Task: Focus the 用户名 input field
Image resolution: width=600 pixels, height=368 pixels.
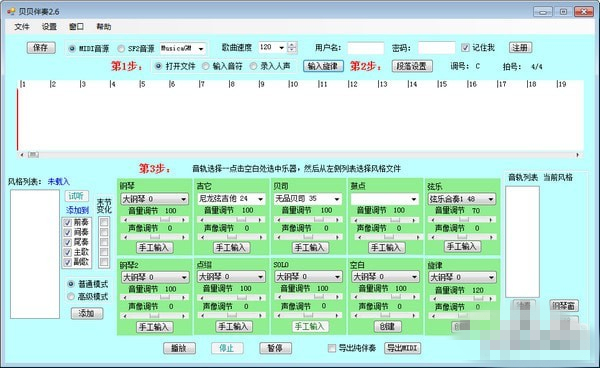Action: [365, 48]
